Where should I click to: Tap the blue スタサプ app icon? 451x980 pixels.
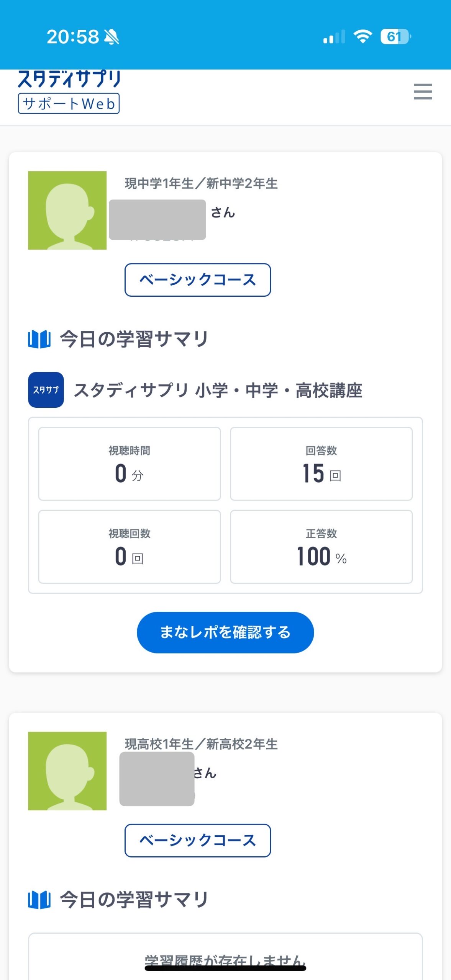coord(46,390)
